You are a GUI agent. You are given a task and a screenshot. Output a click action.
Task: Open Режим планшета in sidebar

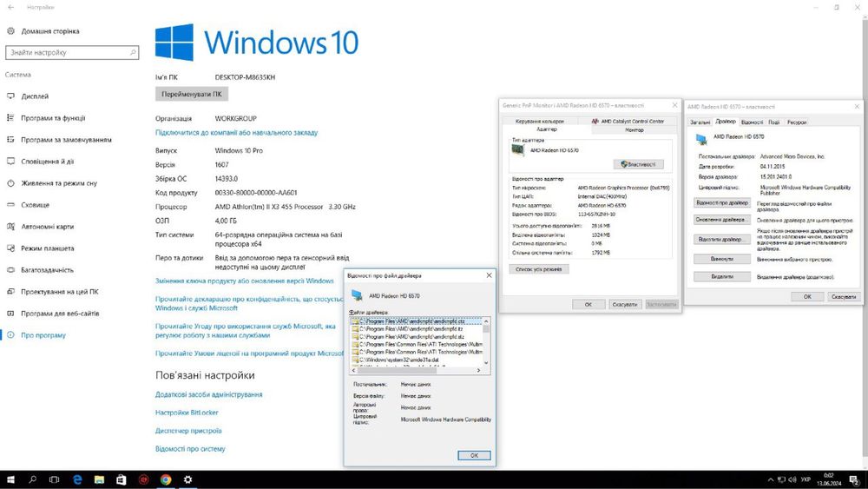(47, 248)
